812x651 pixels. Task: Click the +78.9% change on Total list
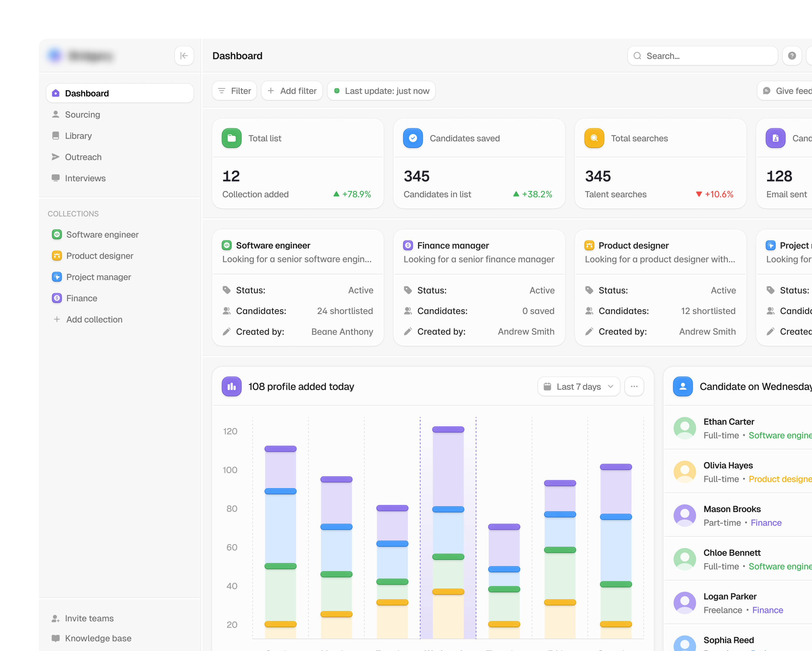(x=352, y=194)
